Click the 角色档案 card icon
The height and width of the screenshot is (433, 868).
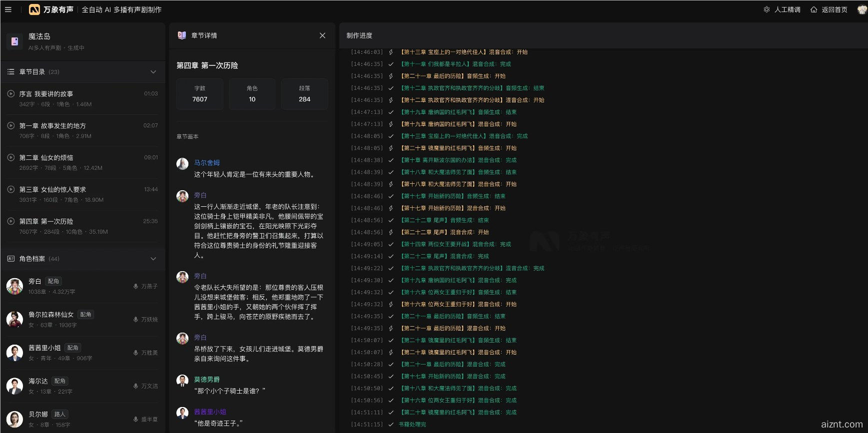pyautogui.click(x=10, y=259)
